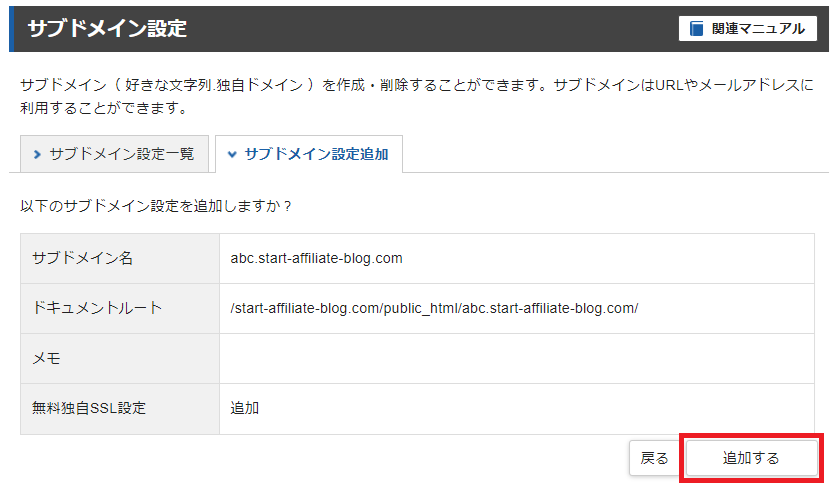834x486 pixels.
Task: Click the book icon beside 関連マニュアル
Action: 696,29
